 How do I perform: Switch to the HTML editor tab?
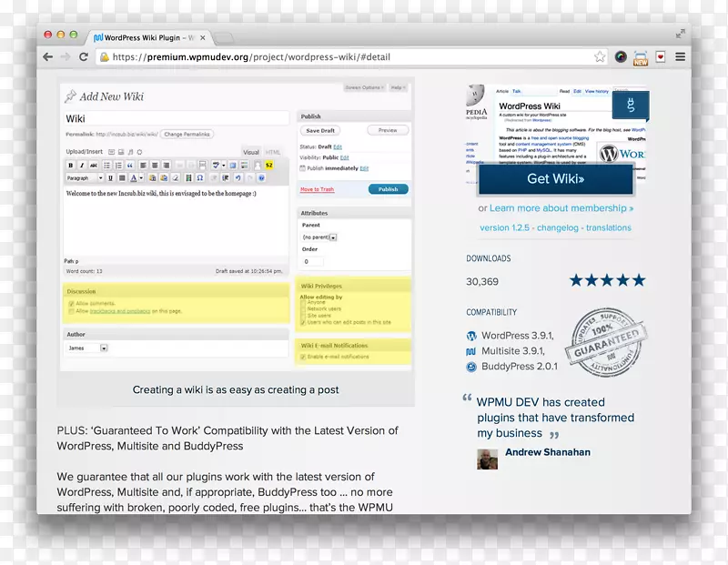click(272, 152)
